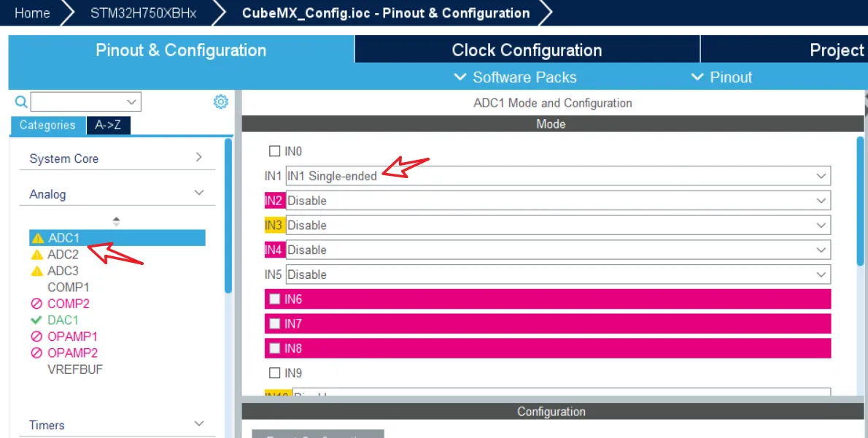The width and height of the screenshot is (868, 438).
Task: Switch to the Project tab
Action: [x=784, y=50]
